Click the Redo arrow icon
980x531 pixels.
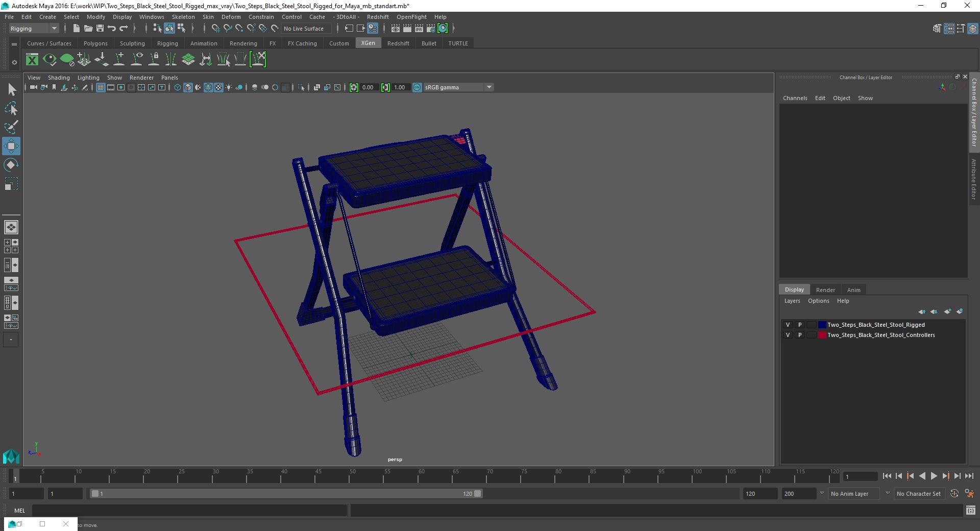(x=124, y=29)
